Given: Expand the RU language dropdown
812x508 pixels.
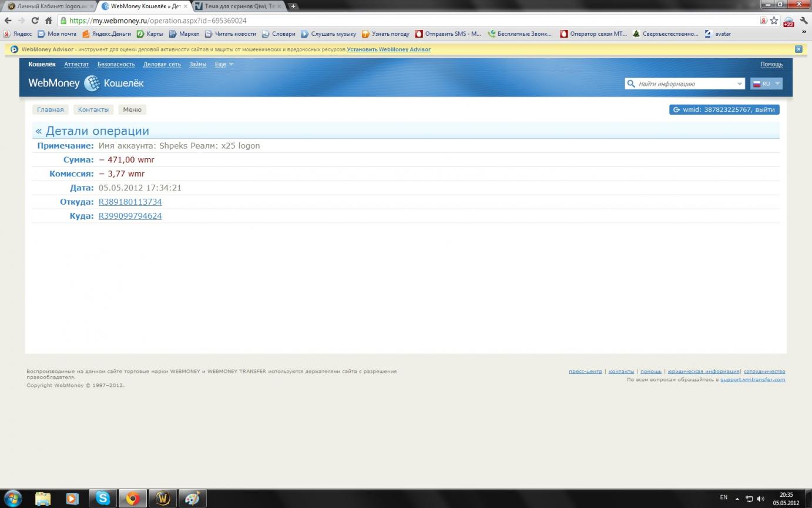Looking at the screenshot, I should [x=766, y=84].
